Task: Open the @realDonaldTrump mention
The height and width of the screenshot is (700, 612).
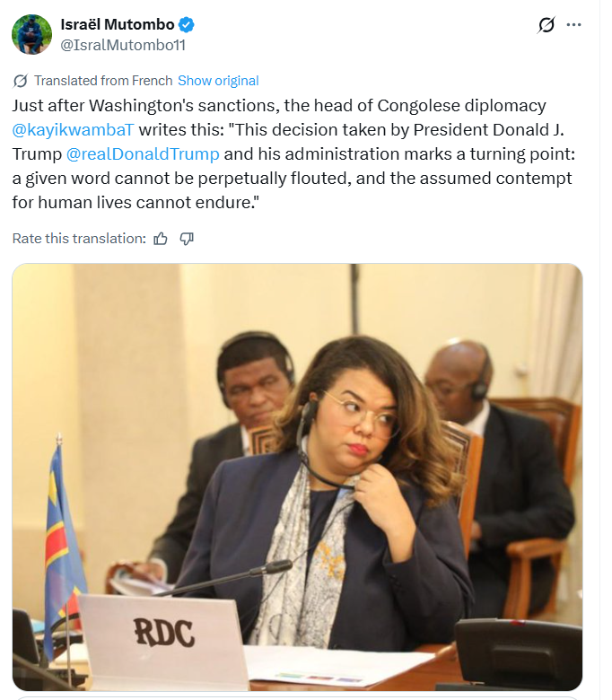Action: (x=143, y=154)
